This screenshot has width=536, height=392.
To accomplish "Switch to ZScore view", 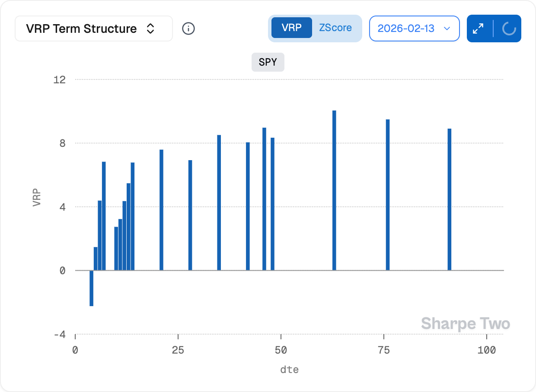I will (x=336, y=28).
